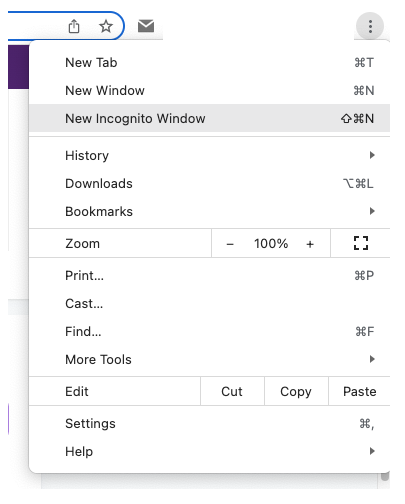The image size is (405, 504).
Task: Open the mail envelope extension icon
Action: tap(146, 26)
